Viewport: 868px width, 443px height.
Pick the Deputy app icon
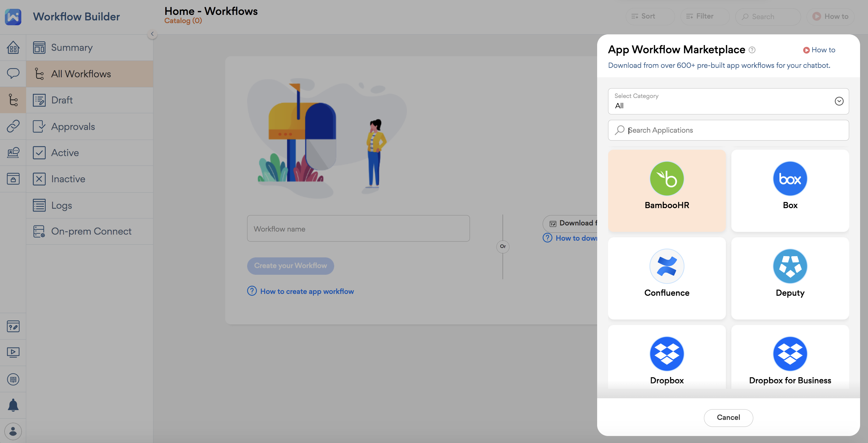pos(789,266)
